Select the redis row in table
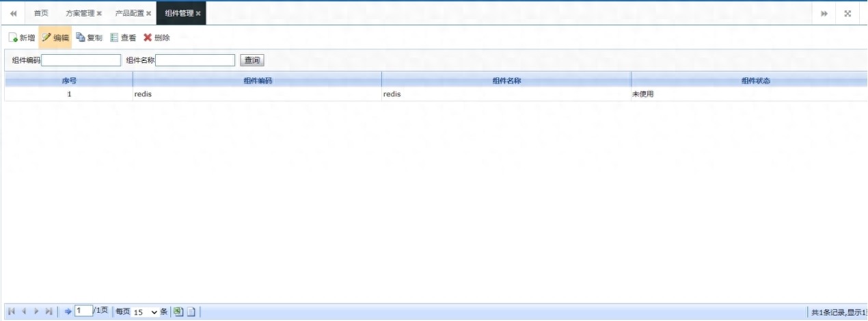 click(257, 94)
